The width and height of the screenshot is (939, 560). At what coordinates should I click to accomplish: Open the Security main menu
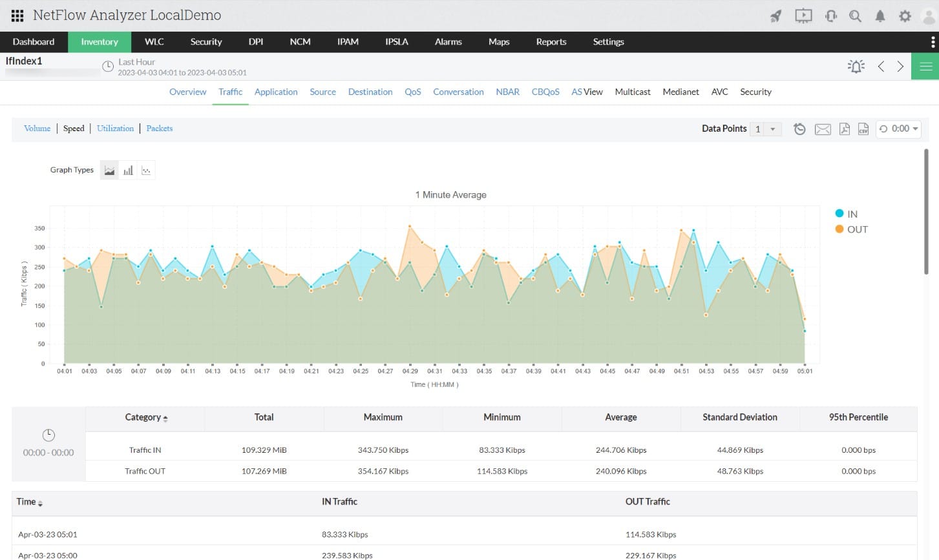206,42
